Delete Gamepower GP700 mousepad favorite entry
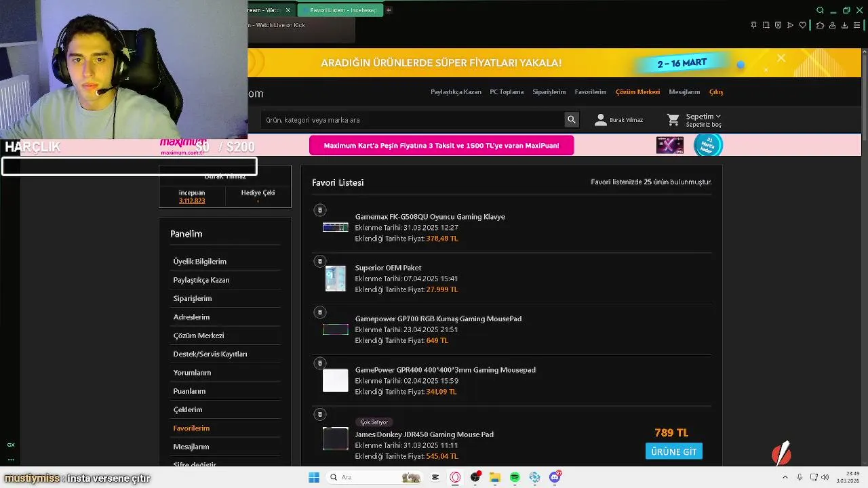868x488 pixels. [320, 312]
